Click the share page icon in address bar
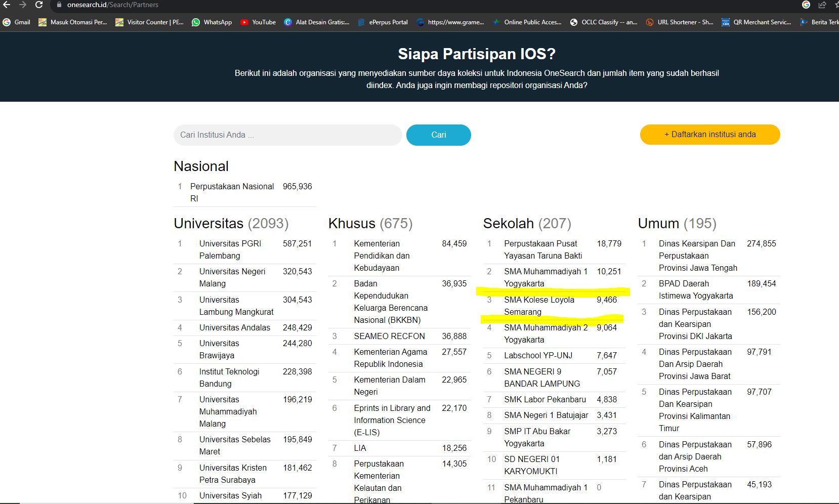The height and width of the screenshot is (504, 839). tap(822, 5)
